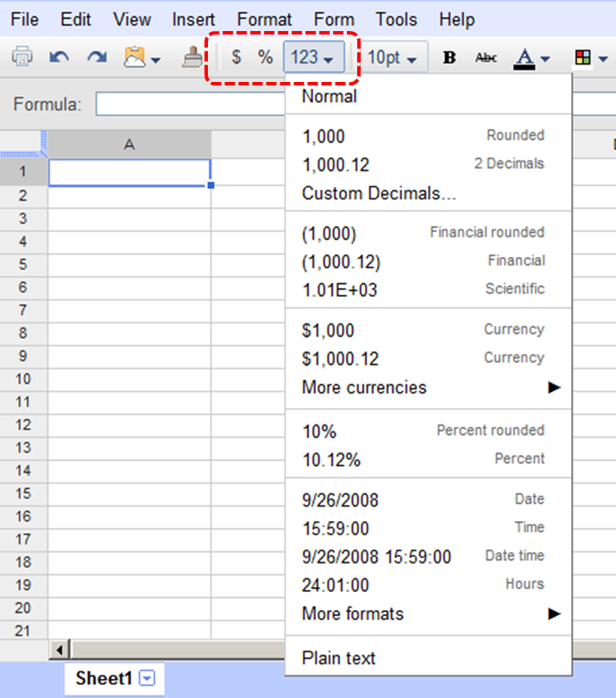Open text color dropdown arrow

point(545,59)
